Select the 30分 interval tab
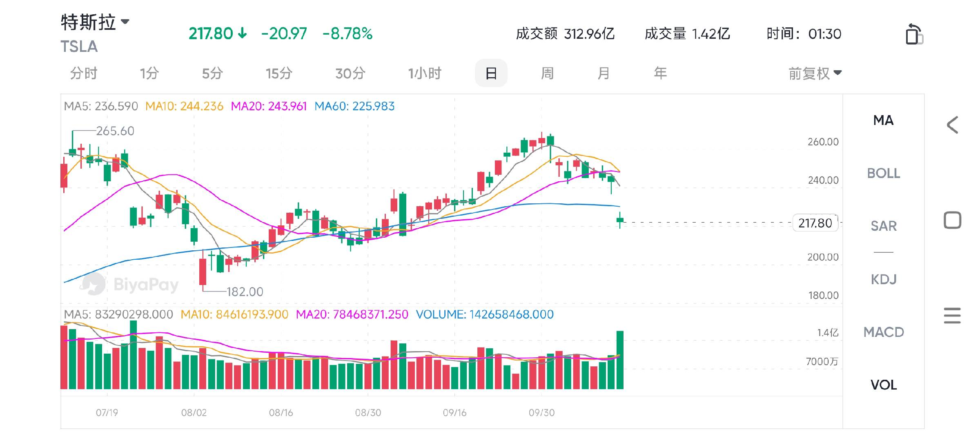 tap(350, 73)
